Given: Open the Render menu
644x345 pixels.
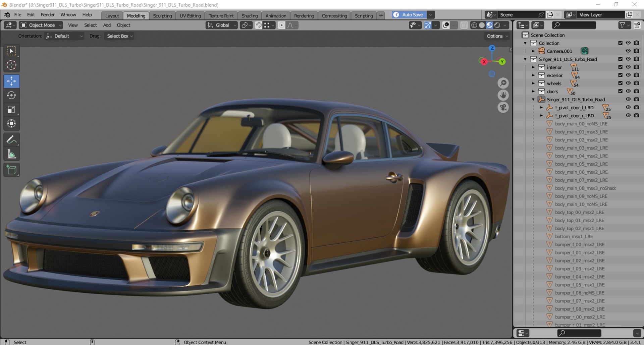Looking at the screenshot, I should pyautogui.click(x=48, y=15).
